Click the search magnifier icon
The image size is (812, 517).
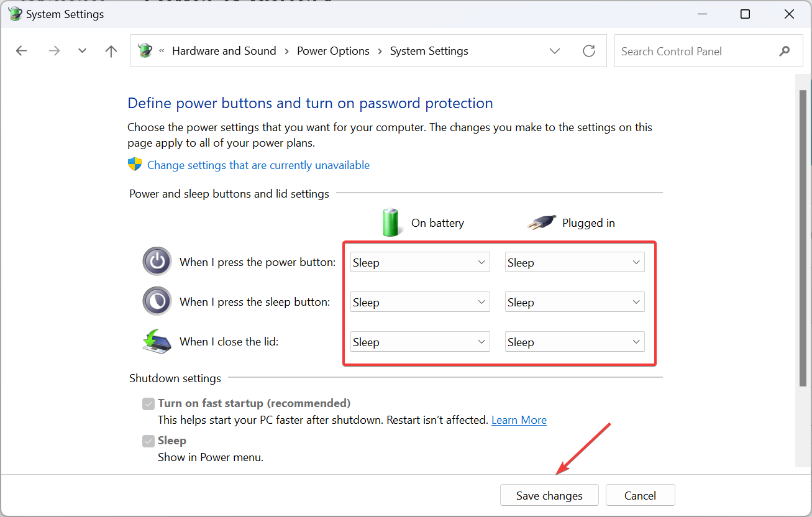pyautogui.click(x=785, y=52)
